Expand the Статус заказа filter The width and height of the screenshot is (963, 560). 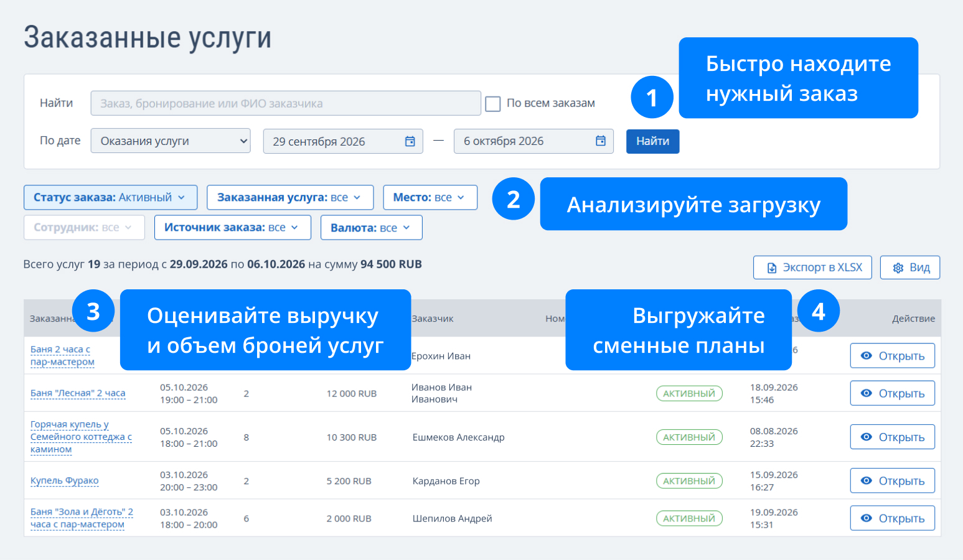point(111,197)
